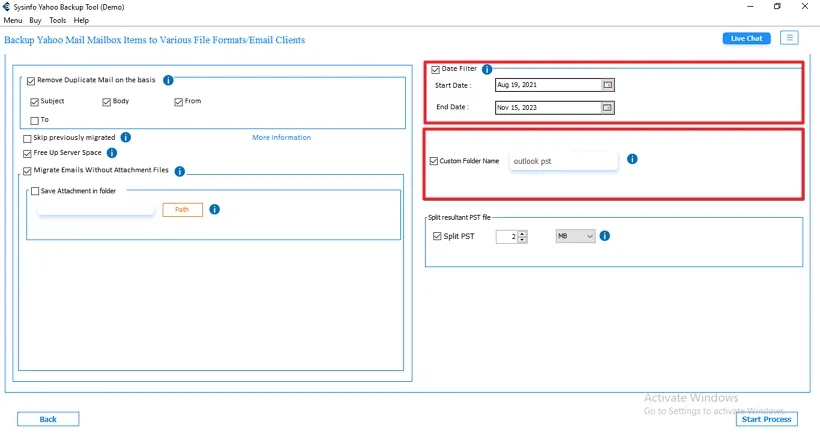Open the Tools menu

coord(58,20)
